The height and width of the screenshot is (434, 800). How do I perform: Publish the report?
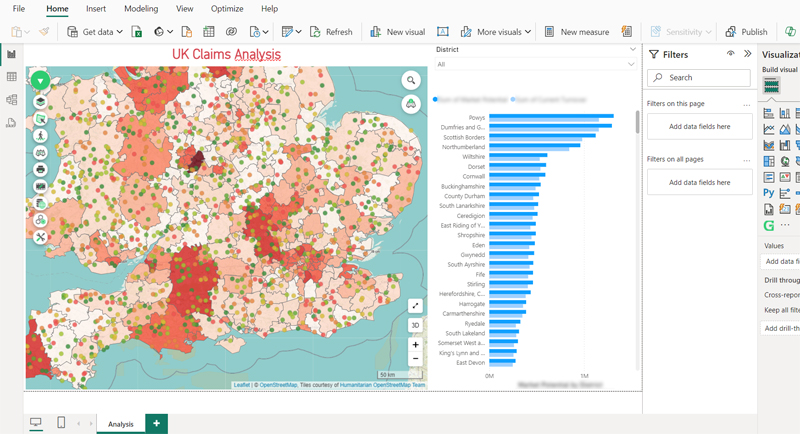(x=746, y=32)
